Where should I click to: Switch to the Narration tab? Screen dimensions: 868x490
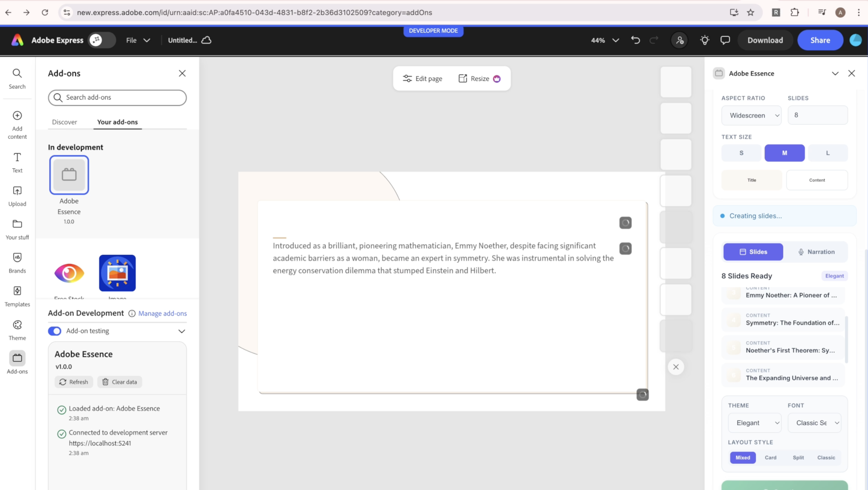point(816,252)
